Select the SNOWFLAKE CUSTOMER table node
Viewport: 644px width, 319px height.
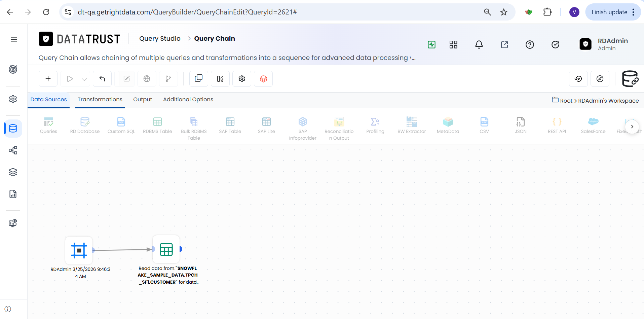tap(166, 249)
